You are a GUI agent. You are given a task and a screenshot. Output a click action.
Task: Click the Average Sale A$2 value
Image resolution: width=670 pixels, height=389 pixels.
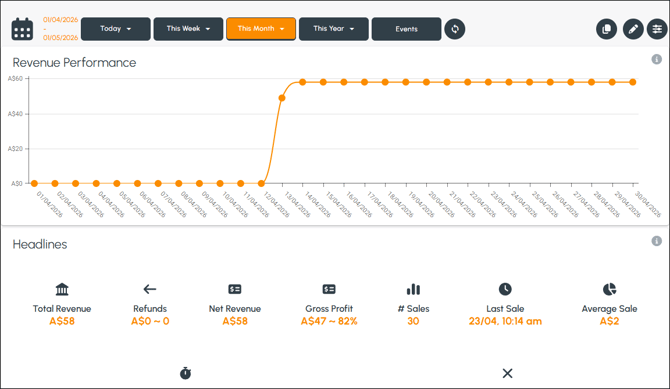click(x=609, y=321)
